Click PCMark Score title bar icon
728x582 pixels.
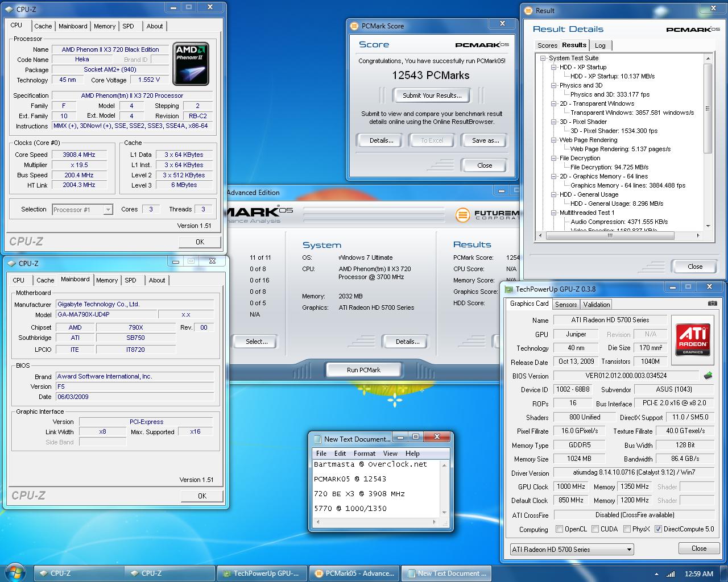tap(355, 26)
